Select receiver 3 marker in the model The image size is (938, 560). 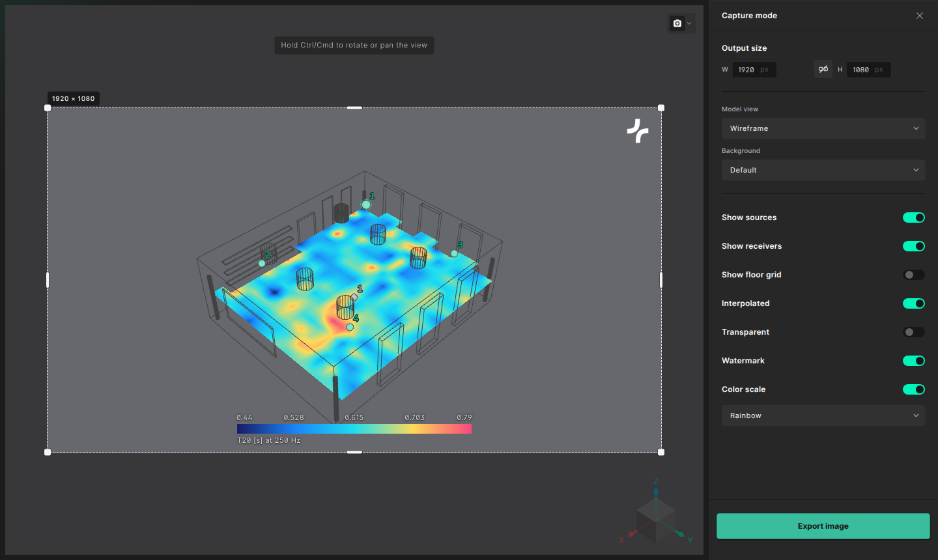[454, 253]
